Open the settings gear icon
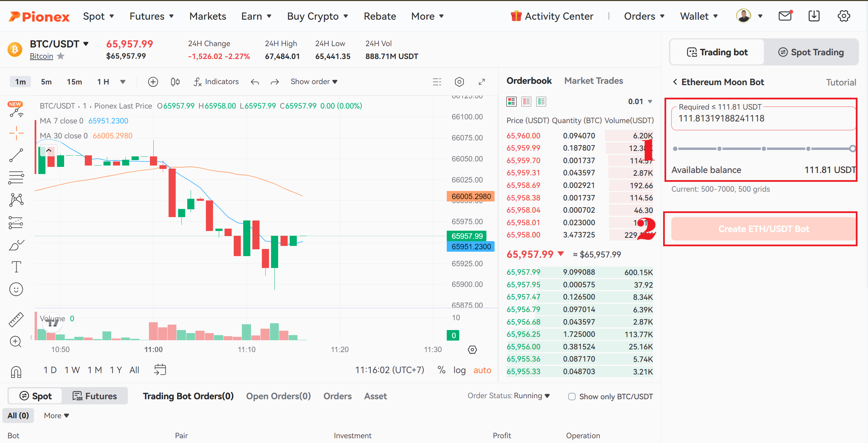The width and height of the screenshot is (868, 443). 844,16
